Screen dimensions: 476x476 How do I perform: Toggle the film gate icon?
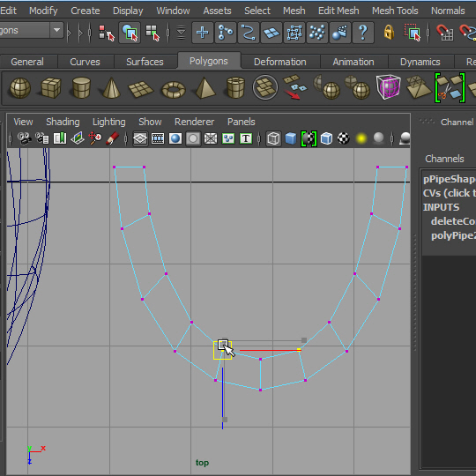click(x=158, y=138)
